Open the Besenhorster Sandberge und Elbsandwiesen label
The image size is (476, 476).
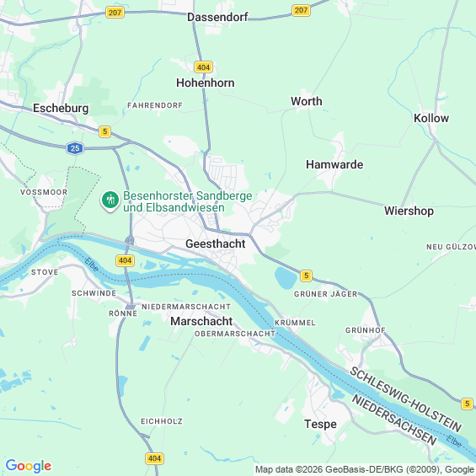point(187,201)
